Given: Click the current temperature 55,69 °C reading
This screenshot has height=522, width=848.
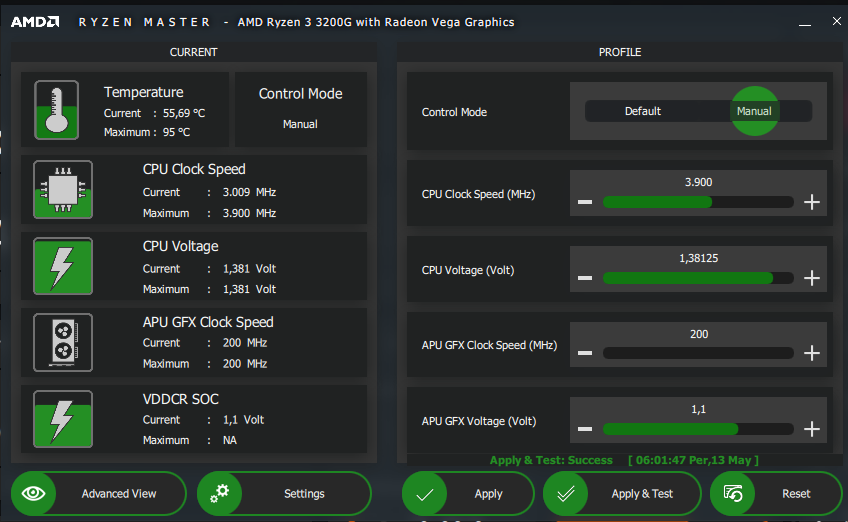Looking at the screenshot, I should [184, 113].
